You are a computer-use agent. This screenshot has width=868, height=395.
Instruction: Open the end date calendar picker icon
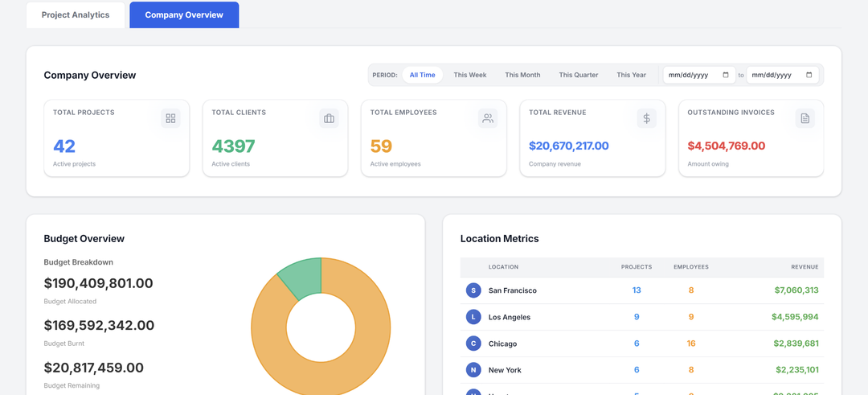coord(809,75)
